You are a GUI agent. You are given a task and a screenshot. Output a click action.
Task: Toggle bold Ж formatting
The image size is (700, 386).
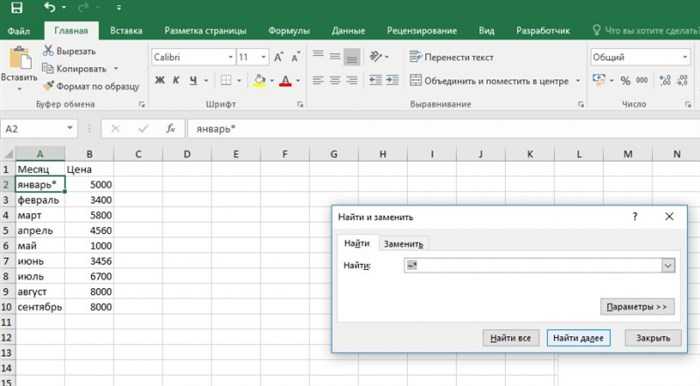tap(159, 80)
